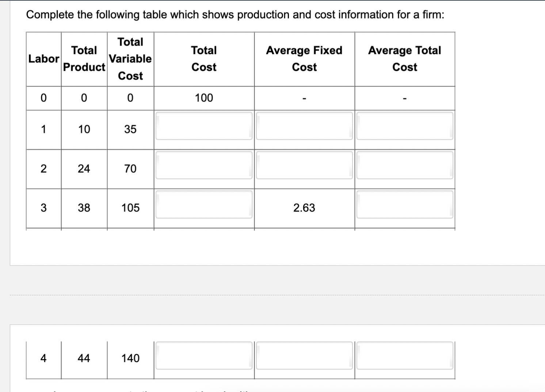Click the Total Cost input for Labor 2
The height and width of the screenshot is (392, 545).
(204, 165)
